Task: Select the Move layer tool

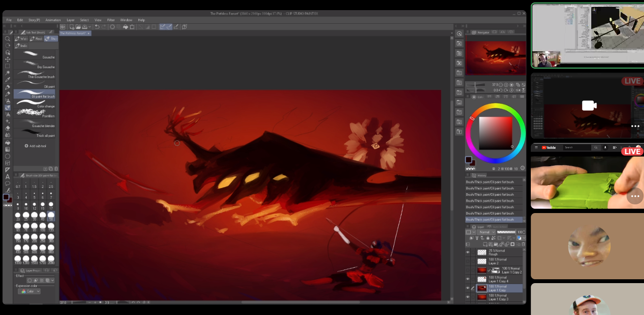Action: 7,58
